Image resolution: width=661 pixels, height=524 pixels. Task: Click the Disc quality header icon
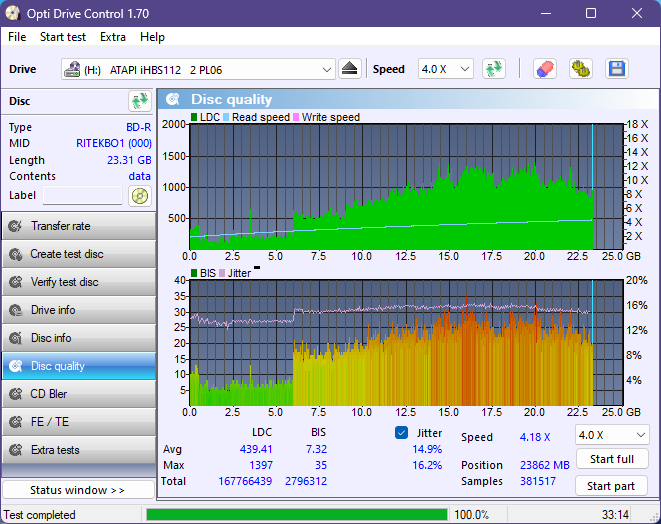coord(172,99)
